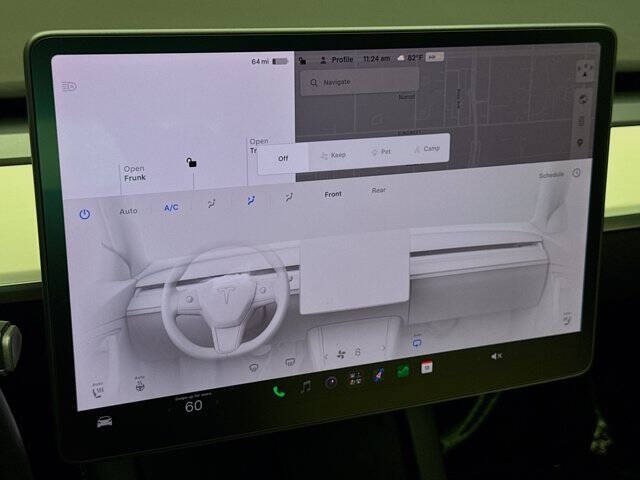Select Keep climate on mode
Viewport: 640px width, 480px height.
(x=333, y=155)
